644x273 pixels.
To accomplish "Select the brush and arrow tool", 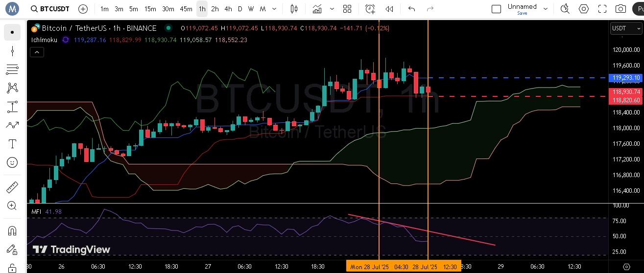I will pos(12,125).
